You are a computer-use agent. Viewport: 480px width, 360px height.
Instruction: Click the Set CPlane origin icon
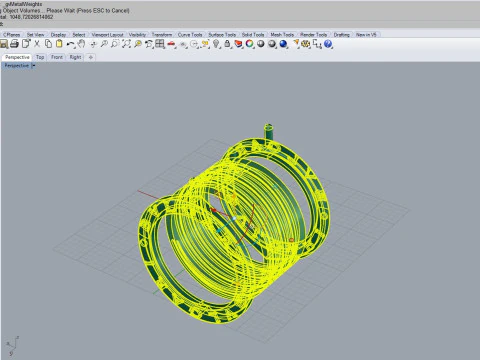coord(183,44)
